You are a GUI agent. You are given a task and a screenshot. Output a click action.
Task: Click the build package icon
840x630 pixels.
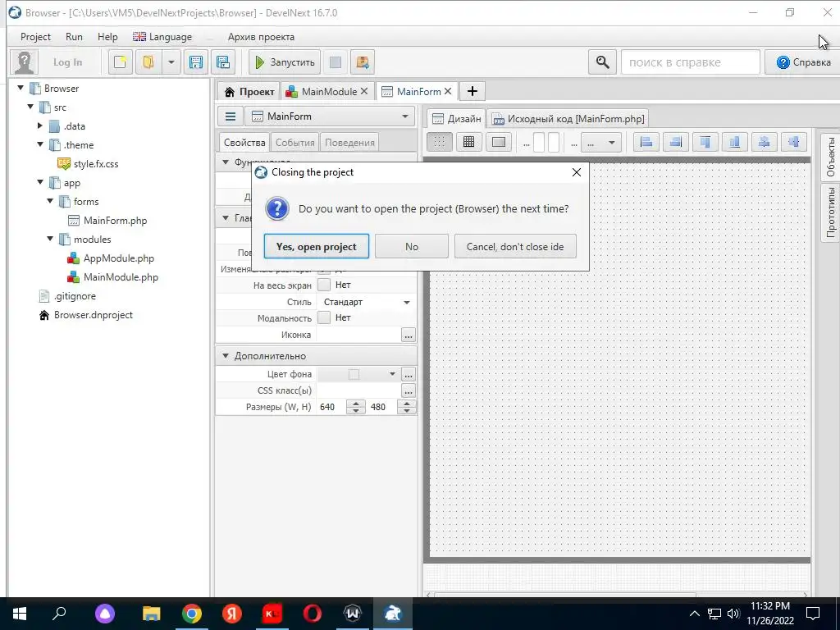tap(362, 62)
